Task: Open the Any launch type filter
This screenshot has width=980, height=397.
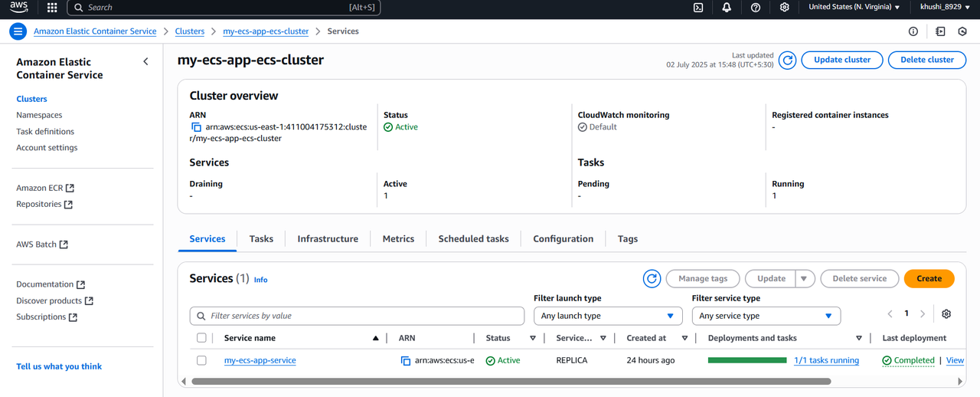Action: coord(607,316)
